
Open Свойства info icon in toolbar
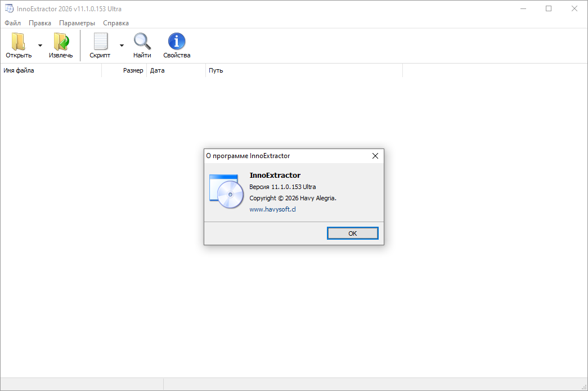[x=177, y=42]
